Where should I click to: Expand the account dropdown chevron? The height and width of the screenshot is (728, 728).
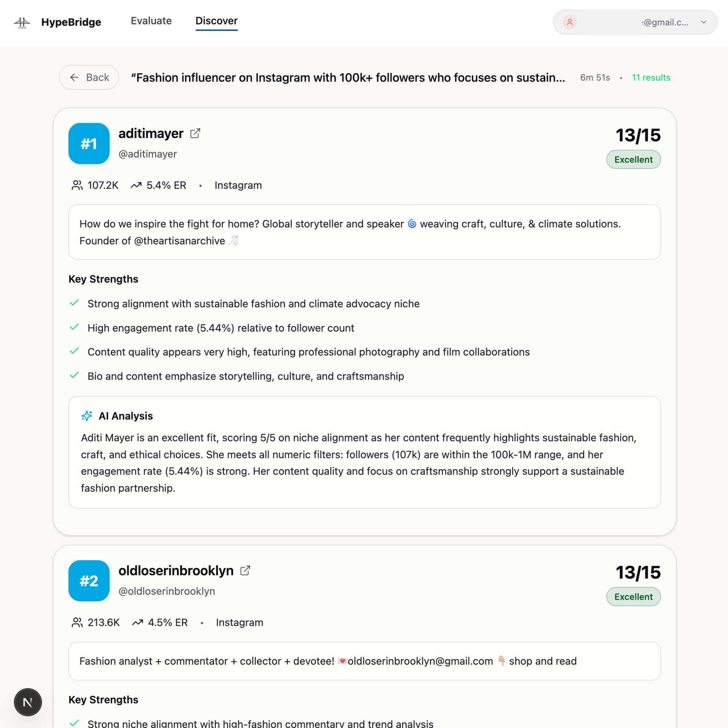pyautogui.click(x=704, y=22)
